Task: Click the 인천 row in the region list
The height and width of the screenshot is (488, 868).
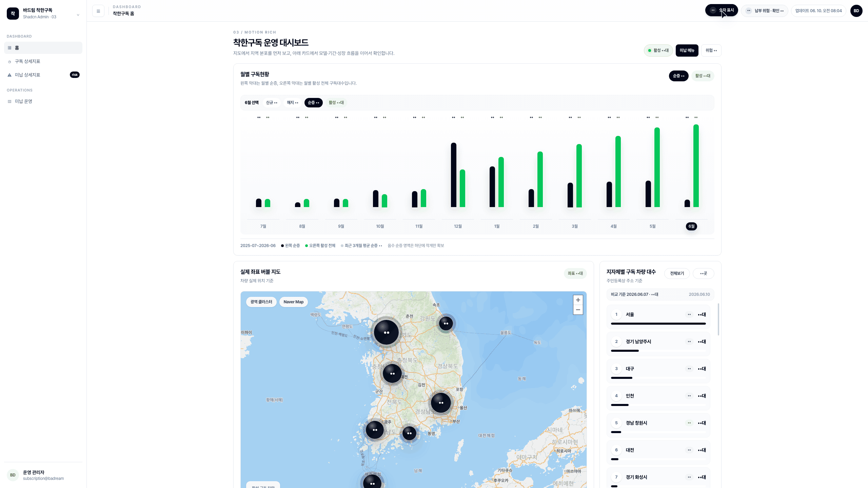Action: [x=658, y=398]
